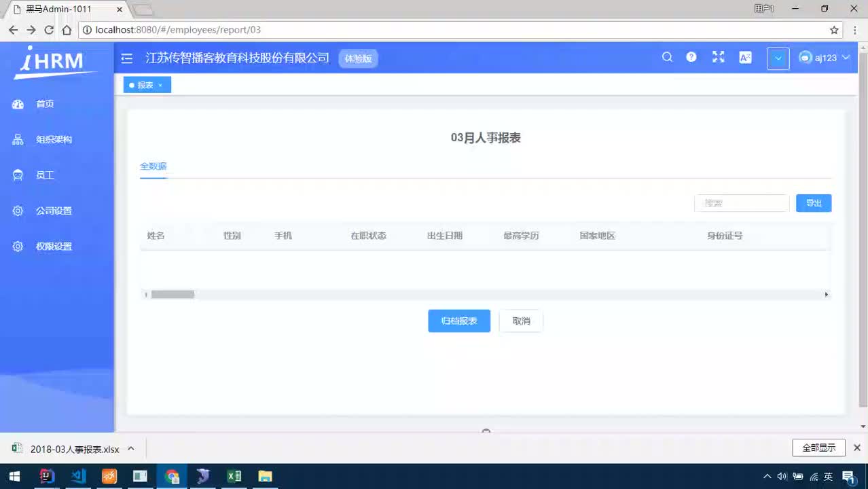The height and width of the screenshot is (489, 868).
Task: Open Visual Studio Code from the taskbar
Action: point(78,476)
